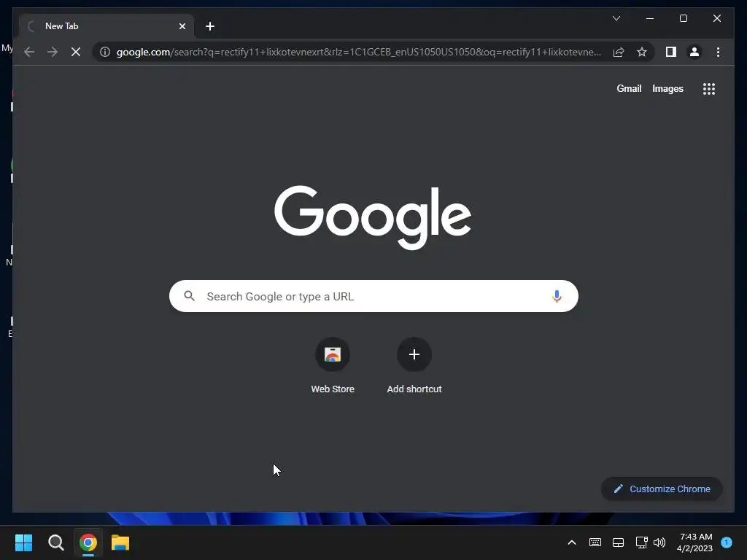Open Images link

(x=667, y=88)
